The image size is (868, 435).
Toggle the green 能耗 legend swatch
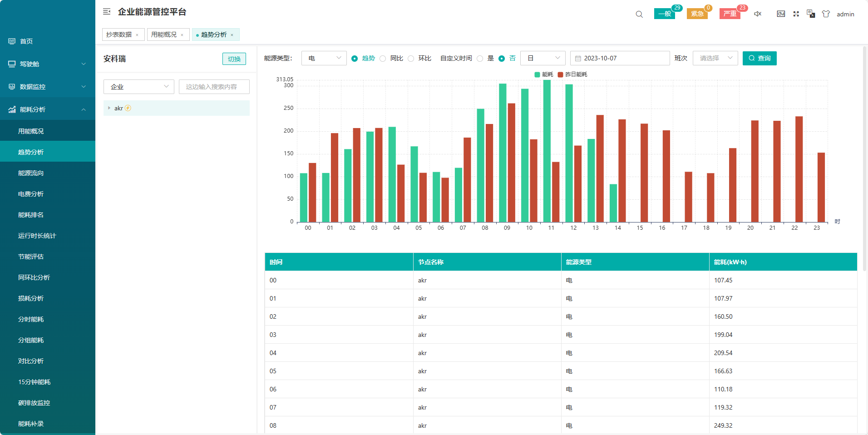[538, 74]
